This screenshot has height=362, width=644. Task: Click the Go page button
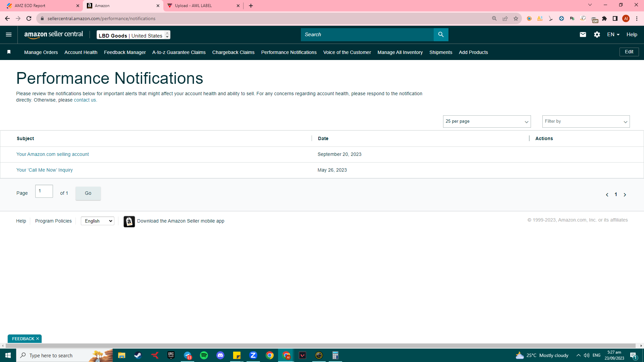88,193
